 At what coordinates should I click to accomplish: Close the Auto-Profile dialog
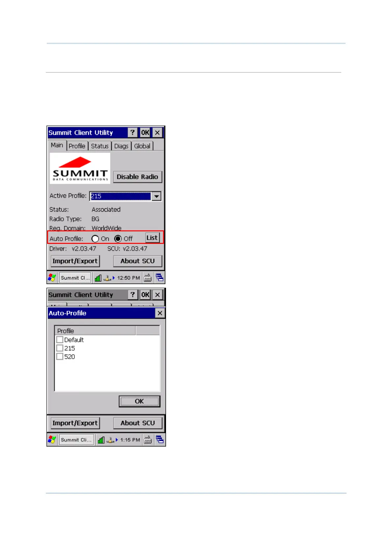[160, 313]
